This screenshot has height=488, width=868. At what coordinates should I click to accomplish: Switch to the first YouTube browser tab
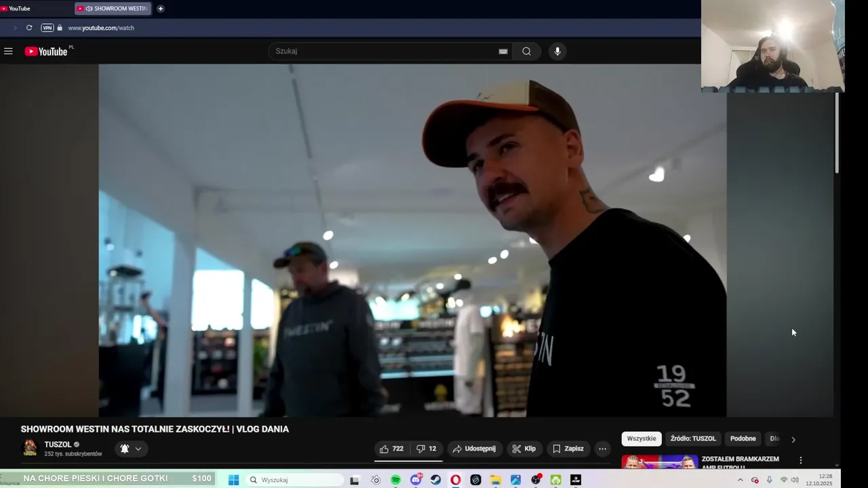(x=34, y=8)
